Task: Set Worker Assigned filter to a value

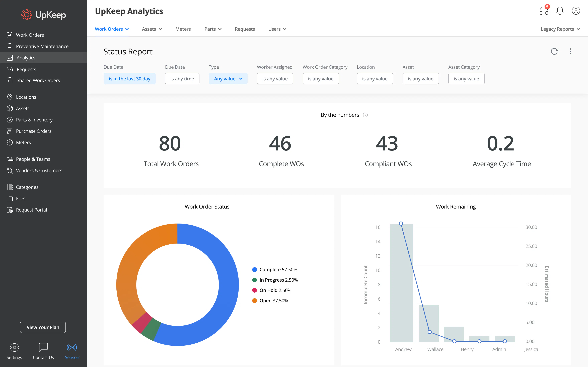Action: click(275, 78)
